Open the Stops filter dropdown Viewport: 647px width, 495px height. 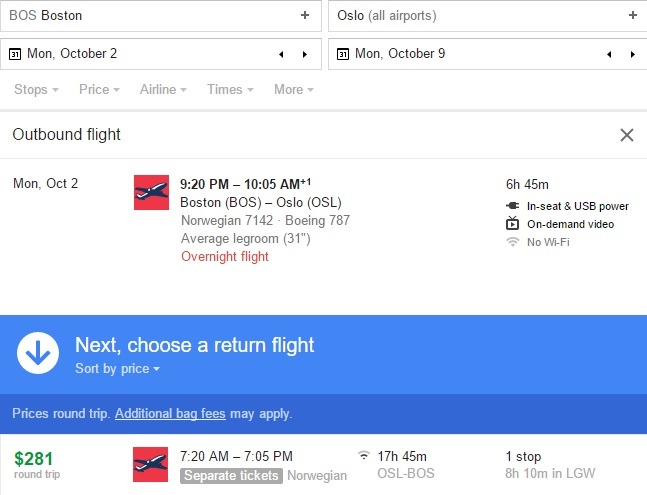pyautogui.click(x=36, y=90)
